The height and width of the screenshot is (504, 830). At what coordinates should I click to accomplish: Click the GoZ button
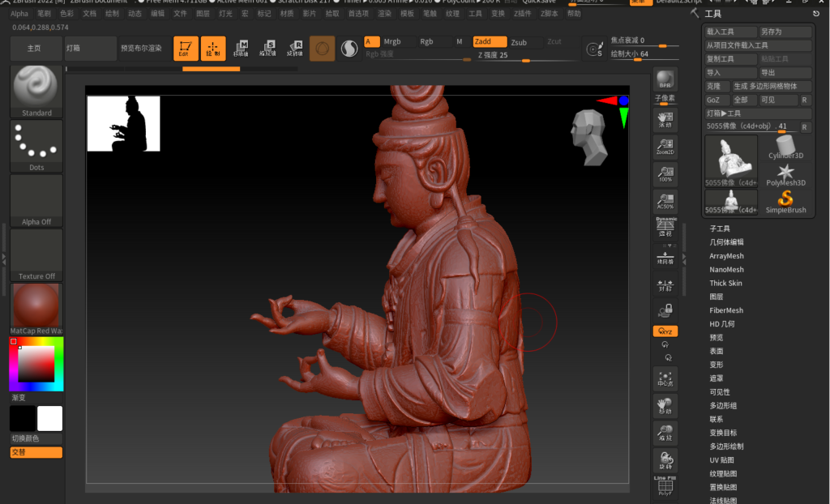pos(717,100)
